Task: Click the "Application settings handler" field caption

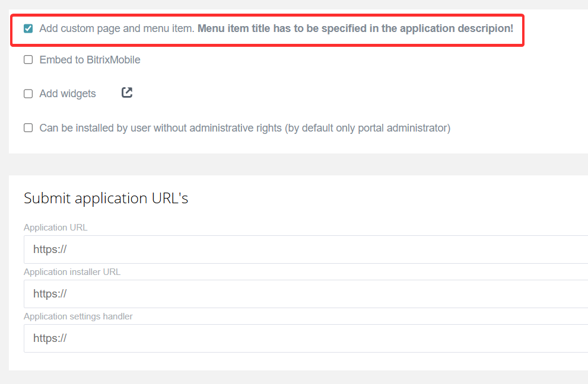Action: (78, 316)
